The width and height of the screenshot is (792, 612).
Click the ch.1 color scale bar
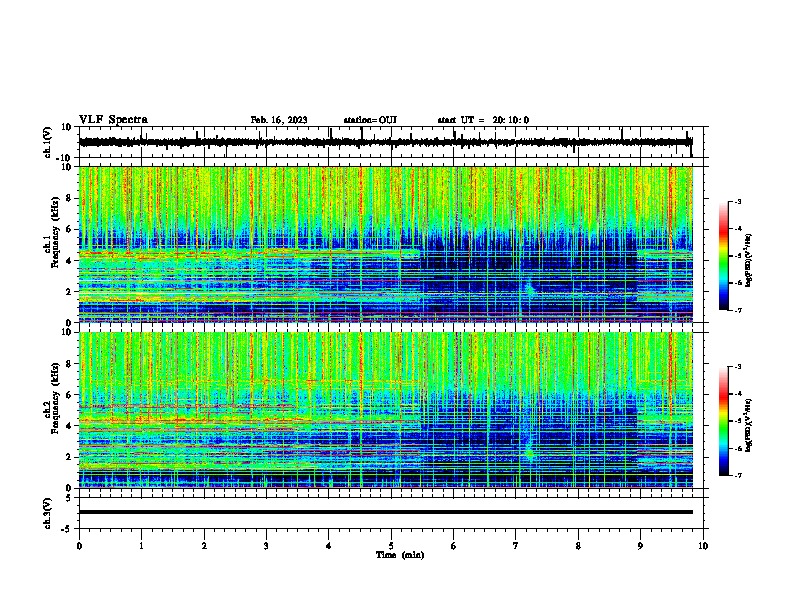point(724,256)
